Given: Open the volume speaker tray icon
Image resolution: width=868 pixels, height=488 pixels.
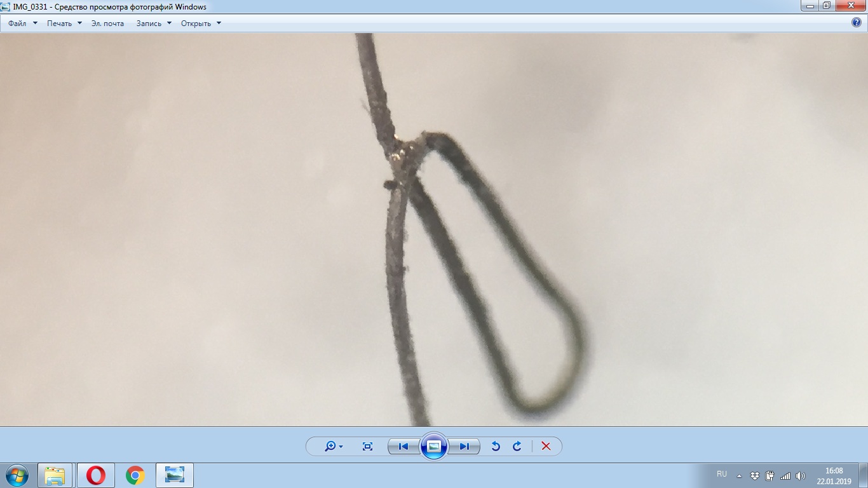Looking at the screenshot, I should pos(801,475).
